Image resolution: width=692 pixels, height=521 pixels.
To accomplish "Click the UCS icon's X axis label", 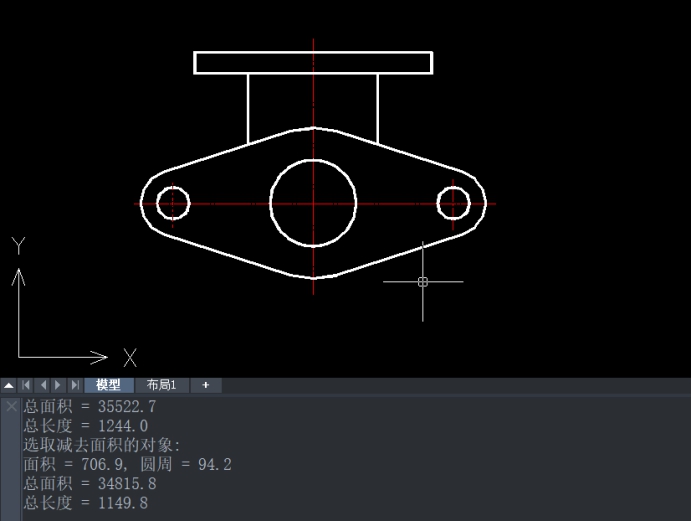I will (129, 357).
